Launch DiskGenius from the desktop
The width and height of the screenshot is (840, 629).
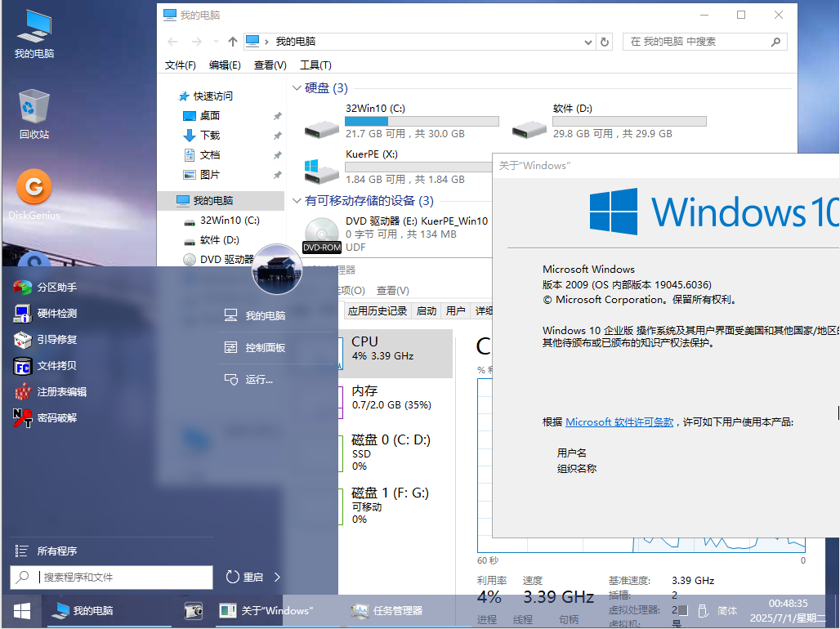point(34,194)
